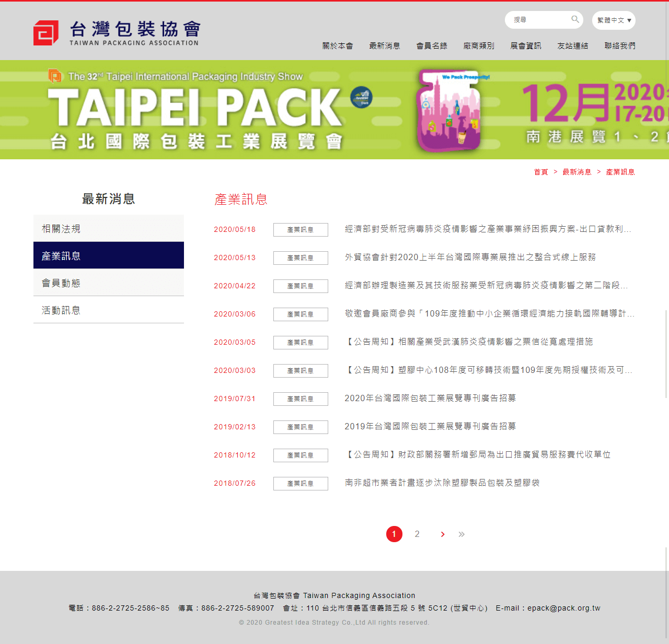Click the 產業訊息 tag on 2018/07/26 row
Screen dimensions: 669x644
(301, 484)
